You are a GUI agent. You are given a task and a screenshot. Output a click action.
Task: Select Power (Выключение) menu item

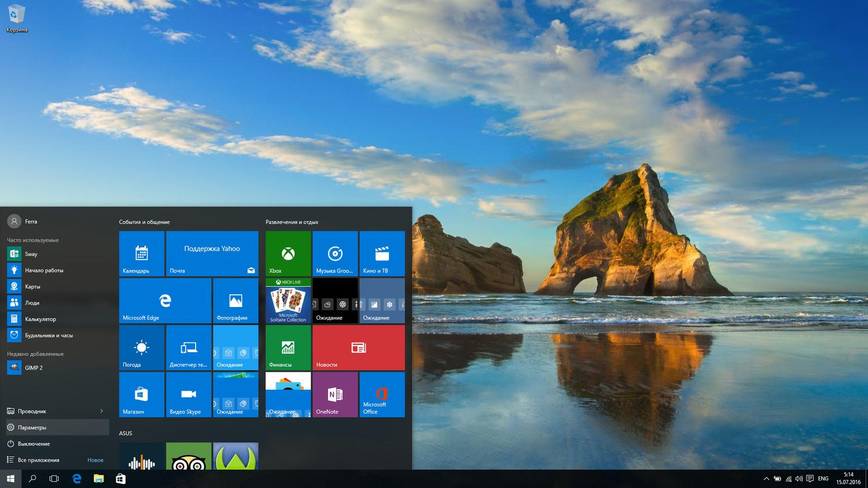34,443
